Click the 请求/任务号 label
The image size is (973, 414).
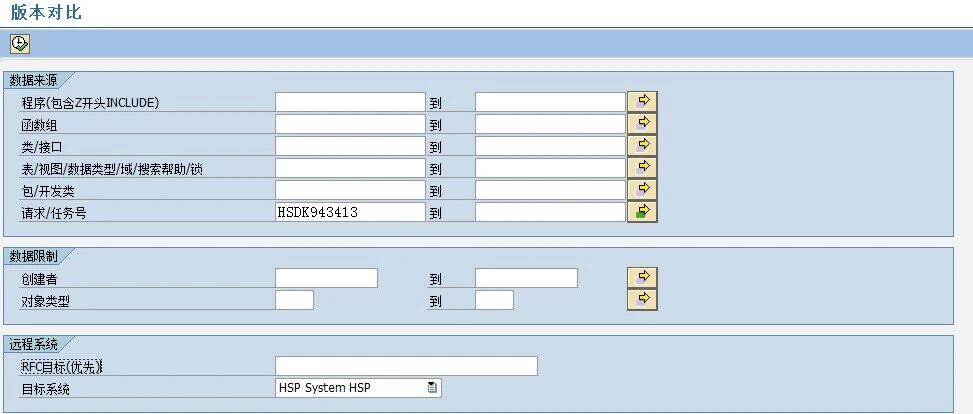[x=53, y=214]
